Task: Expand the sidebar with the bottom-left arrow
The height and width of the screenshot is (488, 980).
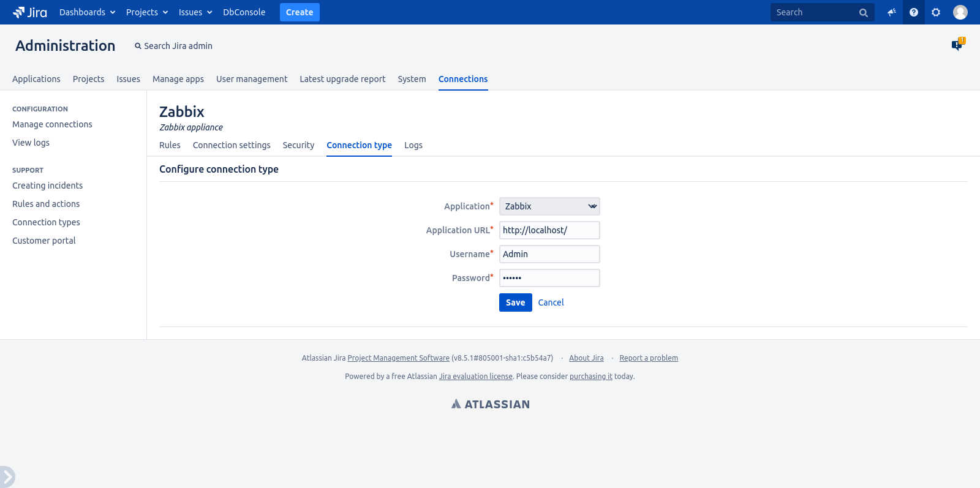Action: (x=7, y=476)
